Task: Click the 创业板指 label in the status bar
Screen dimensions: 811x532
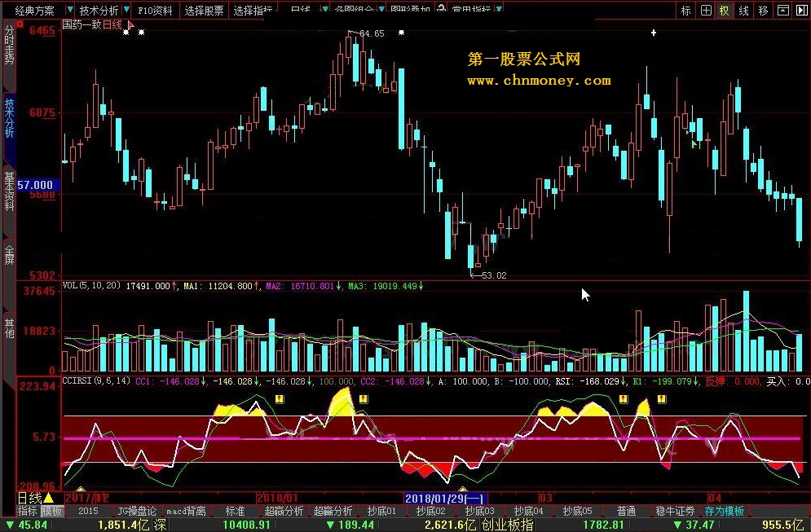Action: coord(508,525)
